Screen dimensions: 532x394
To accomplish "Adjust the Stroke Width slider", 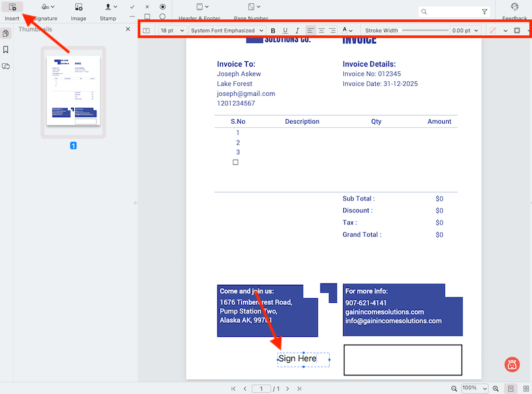I will point(425,31).
